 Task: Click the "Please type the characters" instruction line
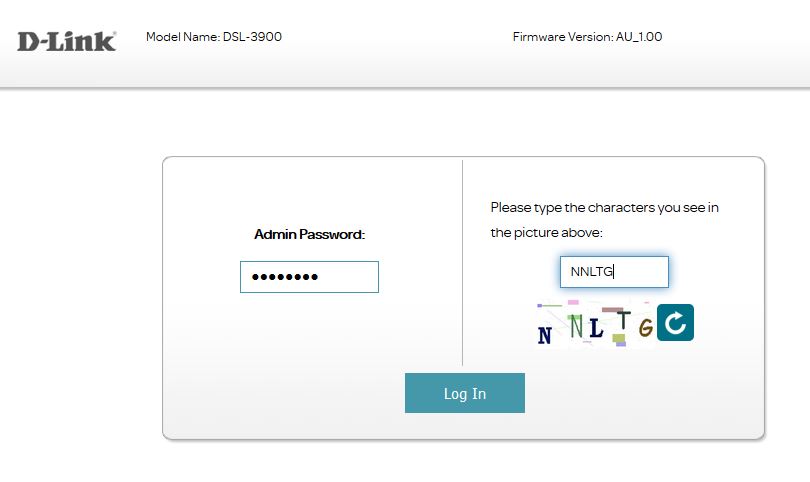click(x=604, y=208)
